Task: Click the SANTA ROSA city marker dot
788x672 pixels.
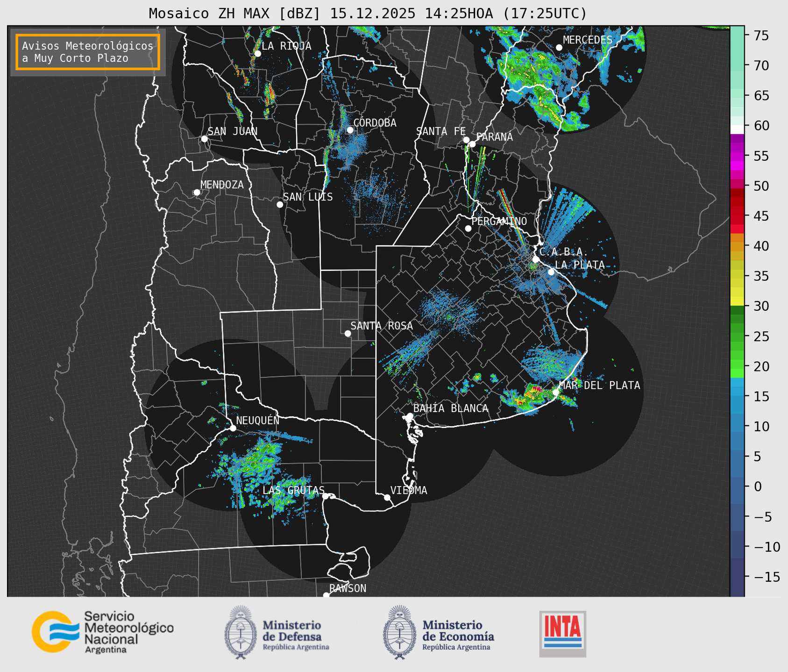Action: tap(348, 334)
